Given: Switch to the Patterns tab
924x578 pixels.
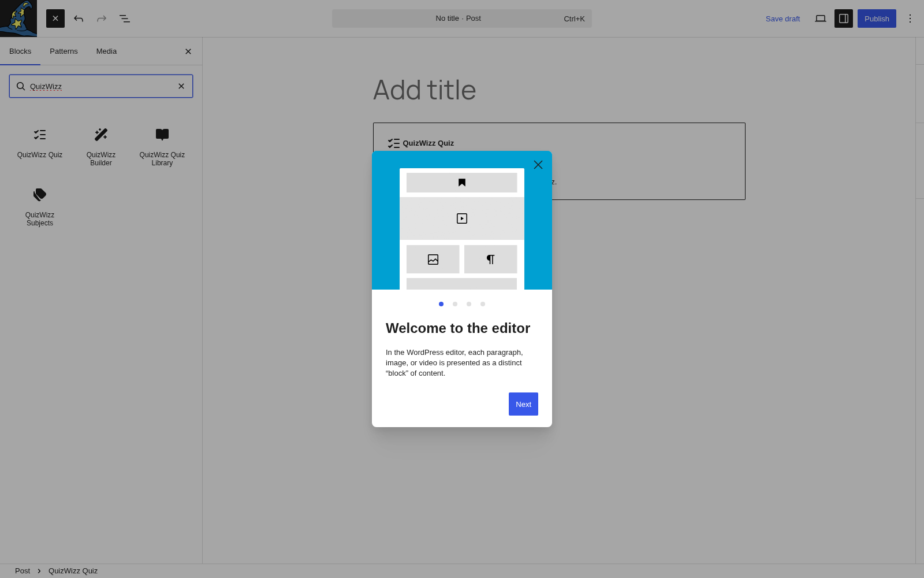Looking at the screenshot, I should [64, 51].
